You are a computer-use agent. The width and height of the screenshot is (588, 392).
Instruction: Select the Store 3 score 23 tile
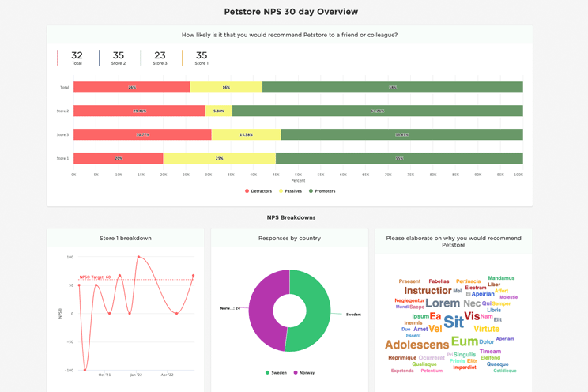(x=160, y=58)
